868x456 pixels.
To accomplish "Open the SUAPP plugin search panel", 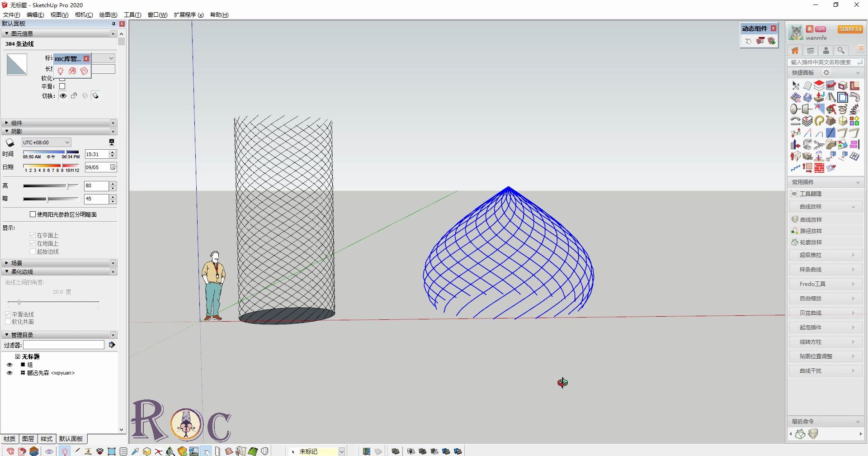I will pyautogui.click(x=841, y=50).
